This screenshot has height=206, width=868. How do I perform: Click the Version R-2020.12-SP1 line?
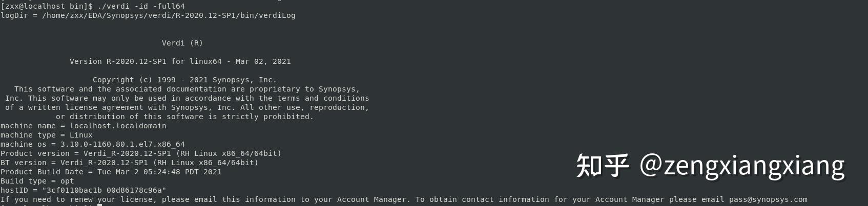(x=180, y=61)
